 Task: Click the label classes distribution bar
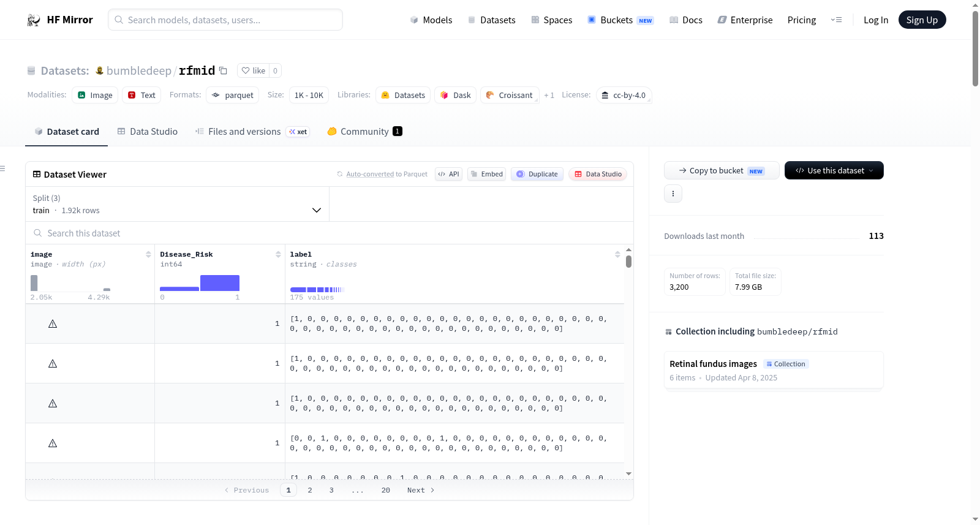pos(318,289)
